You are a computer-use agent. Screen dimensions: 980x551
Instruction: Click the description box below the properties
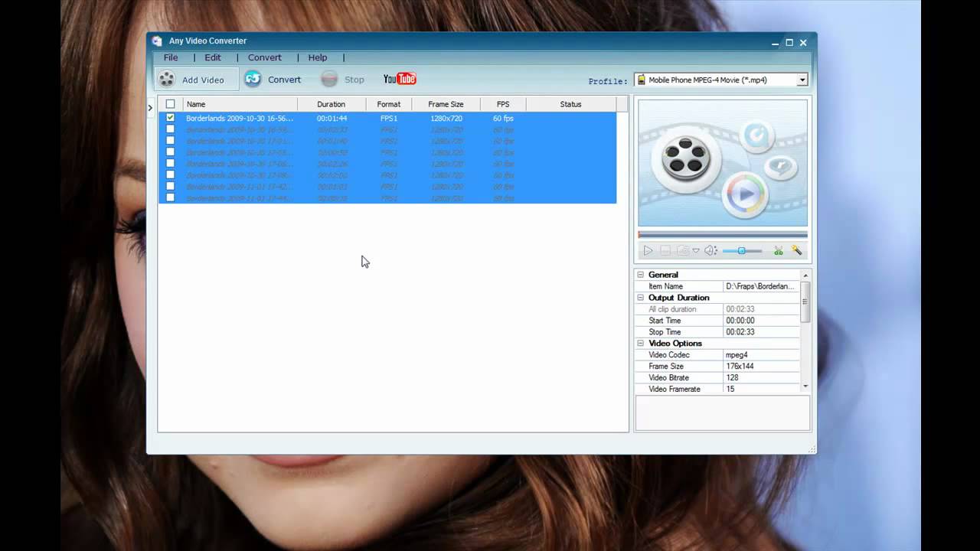(x=723, y=413)
